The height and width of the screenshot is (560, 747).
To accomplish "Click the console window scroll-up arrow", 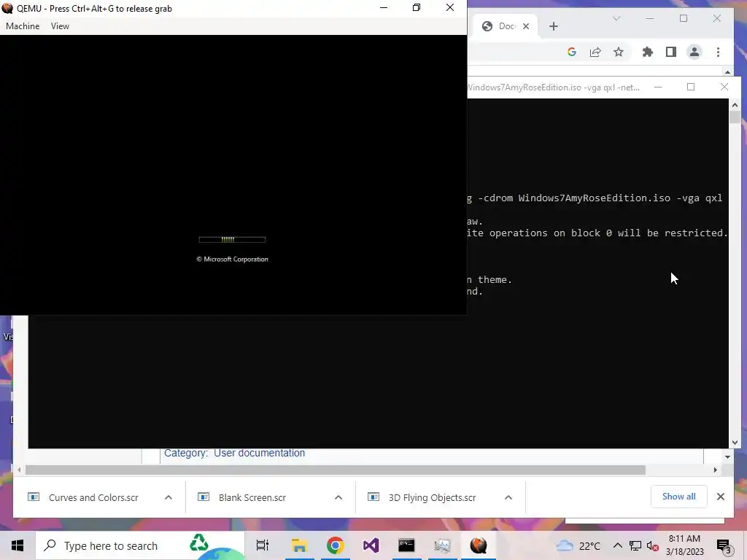I will [x=735, y=105].
